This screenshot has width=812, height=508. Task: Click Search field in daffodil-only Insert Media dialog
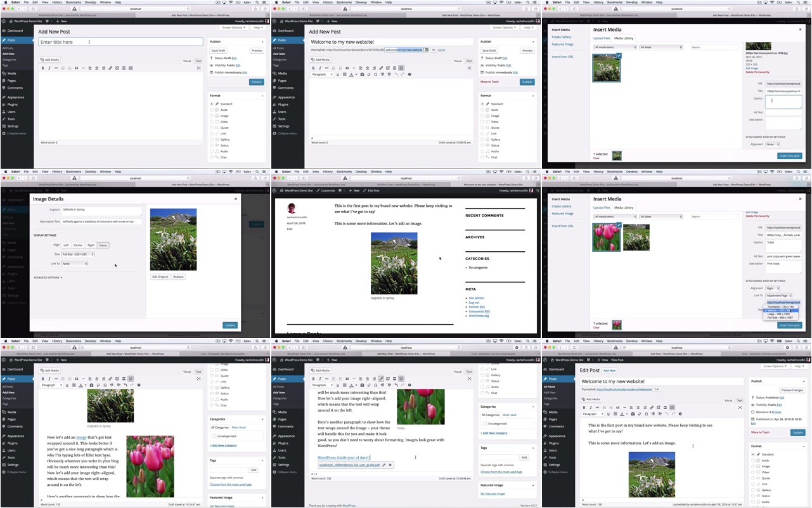click(x=715, y=48)
